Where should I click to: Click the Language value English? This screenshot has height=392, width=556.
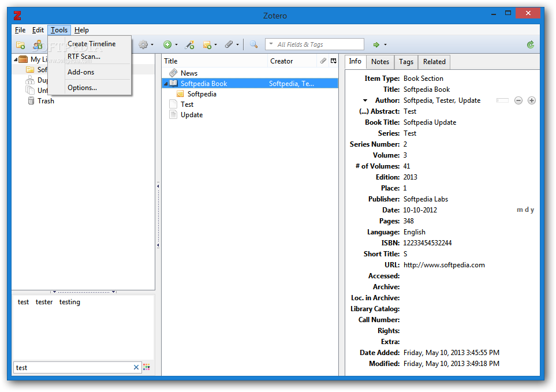(414, 232)
